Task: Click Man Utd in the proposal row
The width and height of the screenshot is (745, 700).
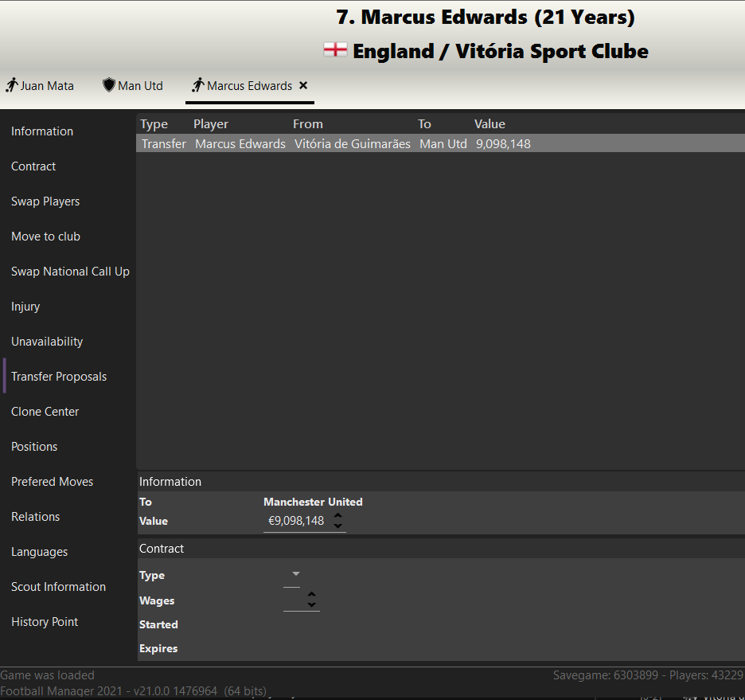Action: pos(443,144)
